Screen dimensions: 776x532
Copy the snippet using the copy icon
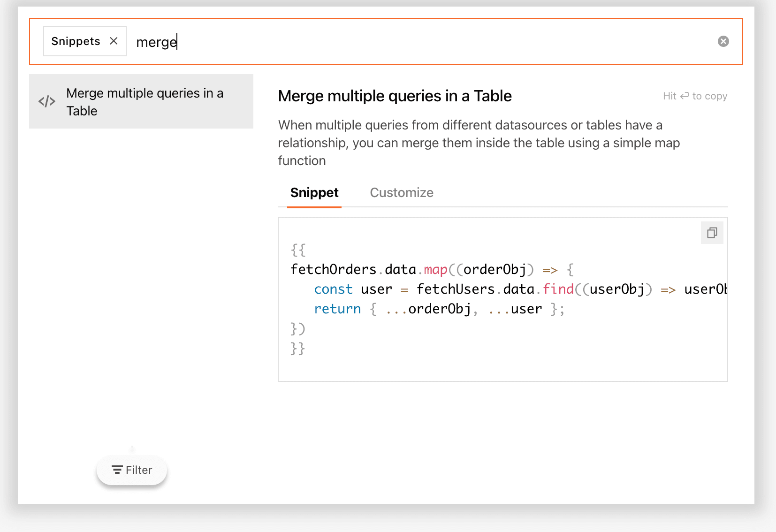pos(712,233)
